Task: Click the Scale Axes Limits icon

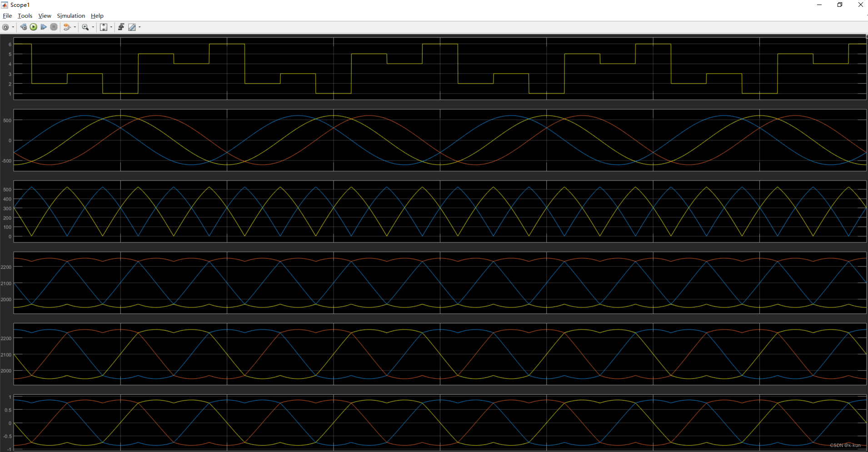Action: tap(104, 27)
